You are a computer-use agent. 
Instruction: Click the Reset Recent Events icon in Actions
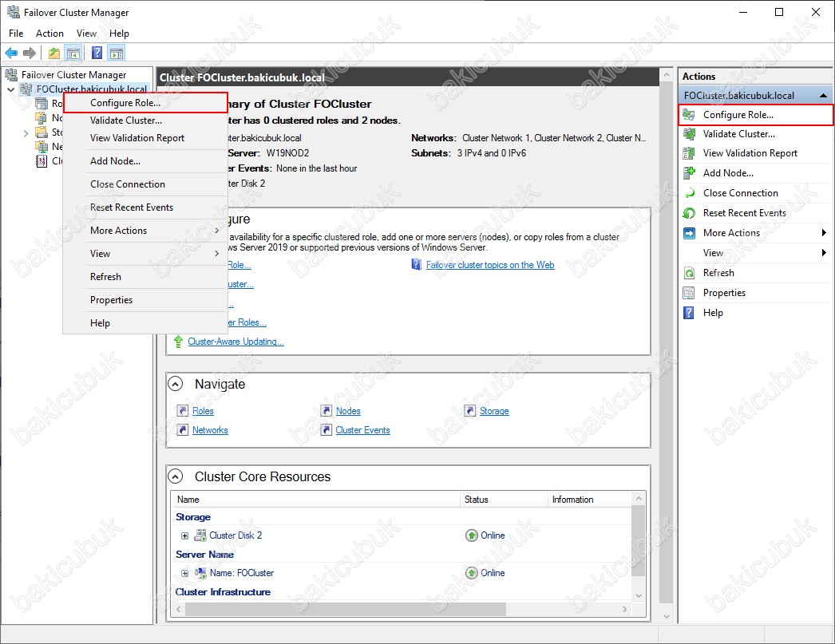click(x=689, y=213)
